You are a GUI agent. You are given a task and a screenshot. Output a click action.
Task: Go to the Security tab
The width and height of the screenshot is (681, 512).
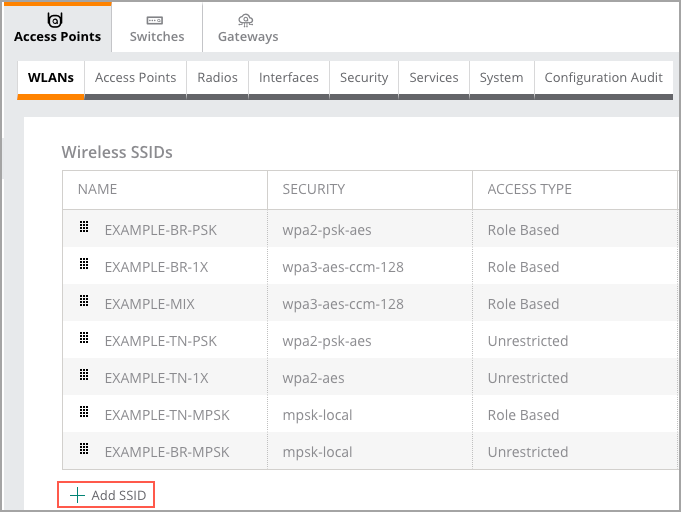pos(364,77)
